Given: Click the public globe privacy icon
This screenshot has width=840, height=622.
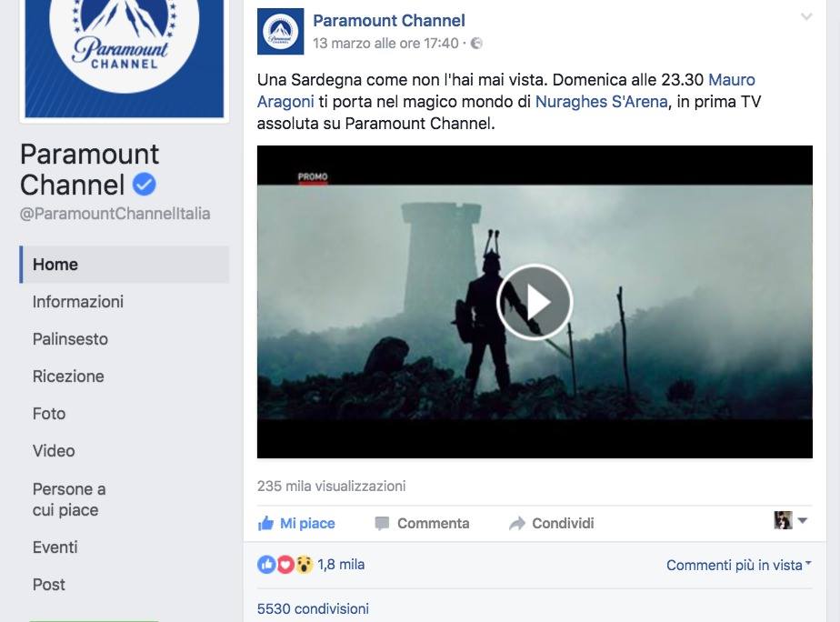Looking at the screenshot, I should point(476,44).
